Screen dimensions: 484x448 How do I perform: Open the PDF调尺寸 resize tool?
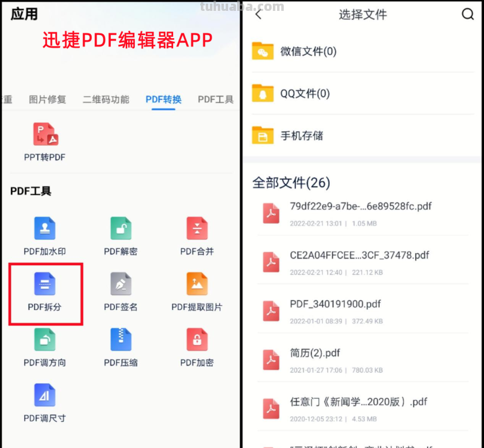tap(45, 403)
